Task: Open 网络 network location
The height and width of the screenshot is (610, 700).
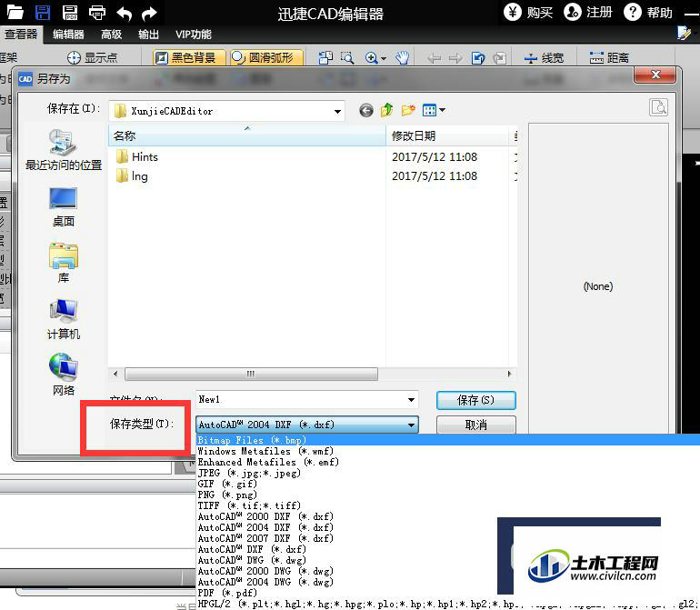Action: coord(64,375)
